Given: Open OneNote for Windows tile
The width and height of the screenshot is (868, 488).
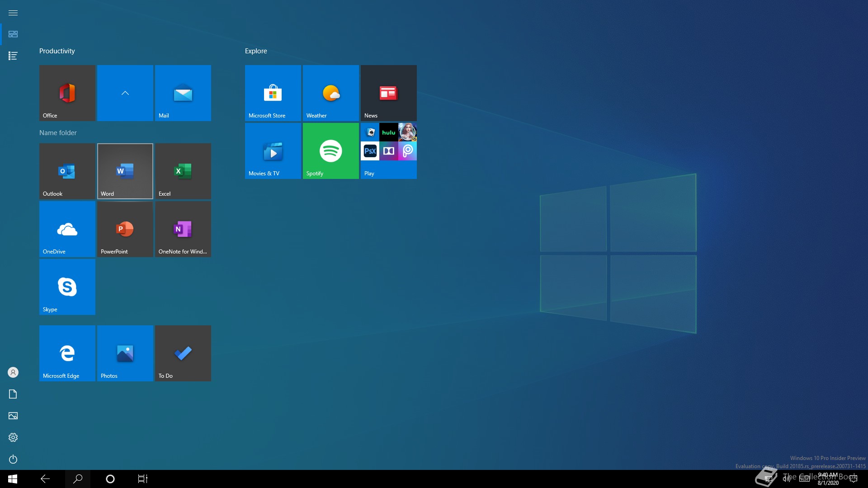Looking at the screenshot, I should [x=183, y=229].
